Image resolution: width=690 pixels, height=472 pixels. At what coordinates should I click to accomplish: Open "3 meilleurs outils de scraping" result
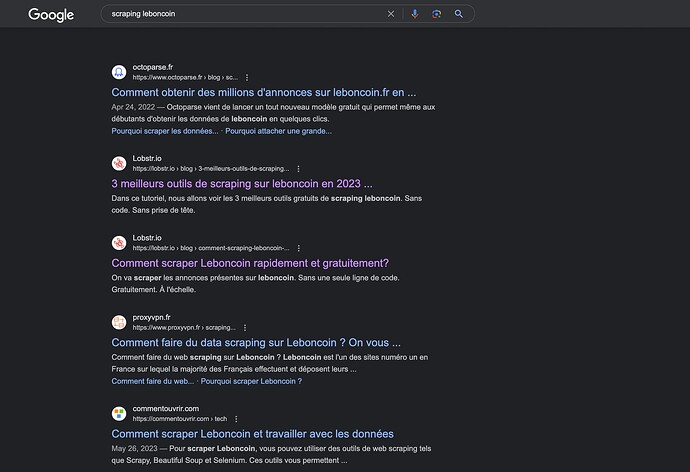pyautogui.click(x=241, y=184)
